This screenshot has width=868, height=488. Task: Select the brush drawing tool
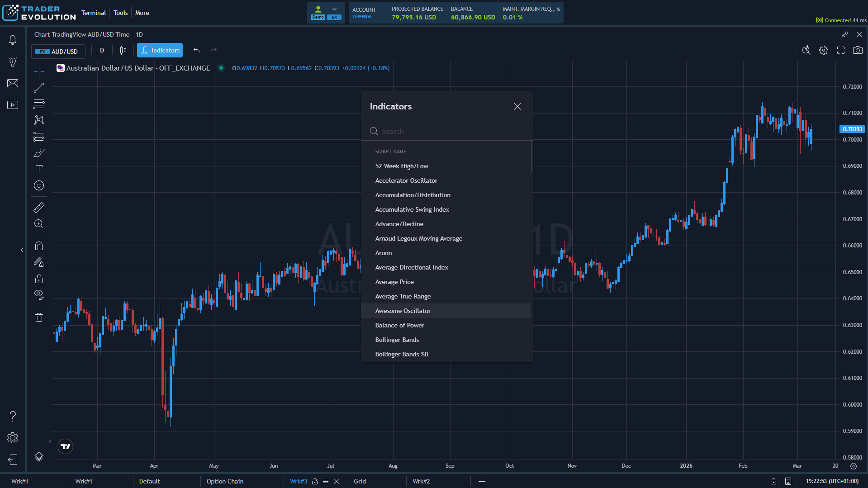coord(39,153)
